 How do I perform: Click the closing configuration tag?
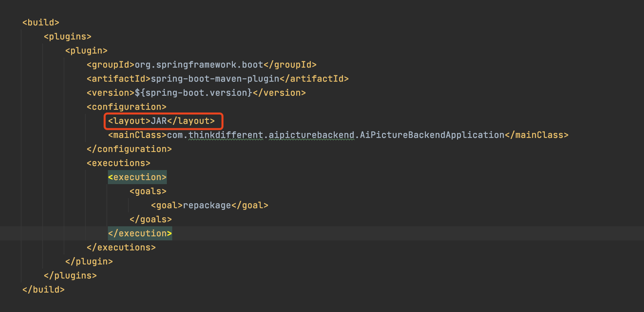[129, 149]
